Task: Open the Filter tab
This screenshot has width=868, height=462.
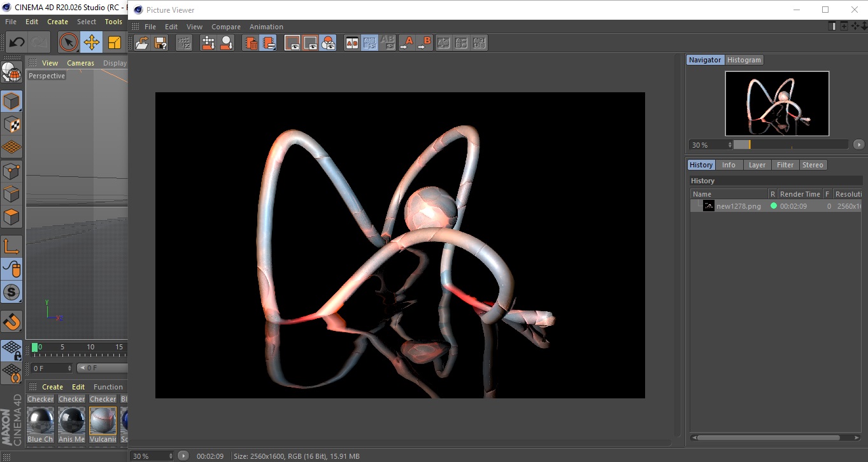Action: tap(785, 165)
